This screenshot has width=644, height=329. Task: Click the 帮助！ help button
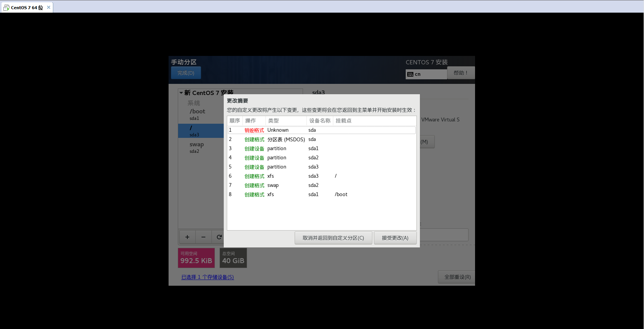pyautogui.click(x=461, y=73)
